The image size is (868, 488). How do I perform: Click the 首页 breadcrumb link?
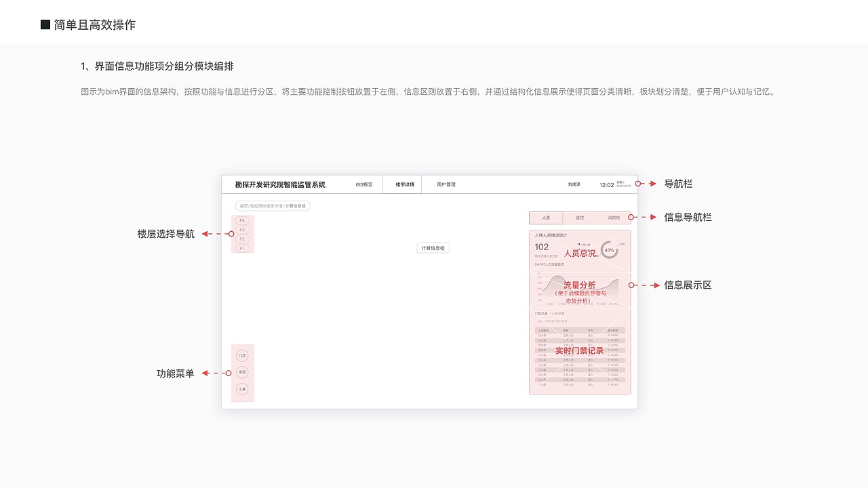pos(243,205)
